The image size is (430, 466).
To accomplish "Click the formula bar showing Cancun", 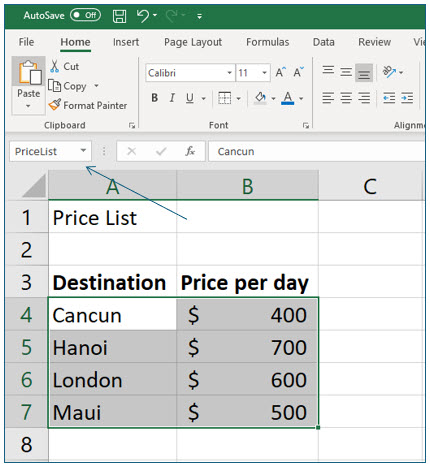I will pos(317,152).
